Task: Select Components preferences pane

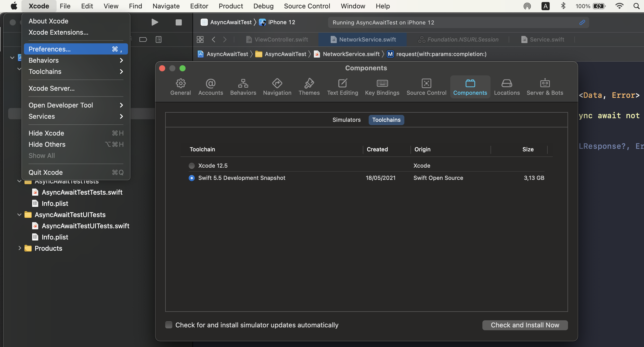Action: pyautogui.click(x=470, y=87)
